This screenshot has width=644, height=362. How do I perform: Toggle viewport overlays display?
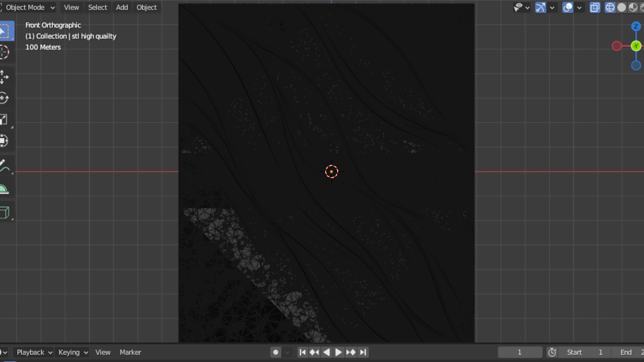pos(568,7)
